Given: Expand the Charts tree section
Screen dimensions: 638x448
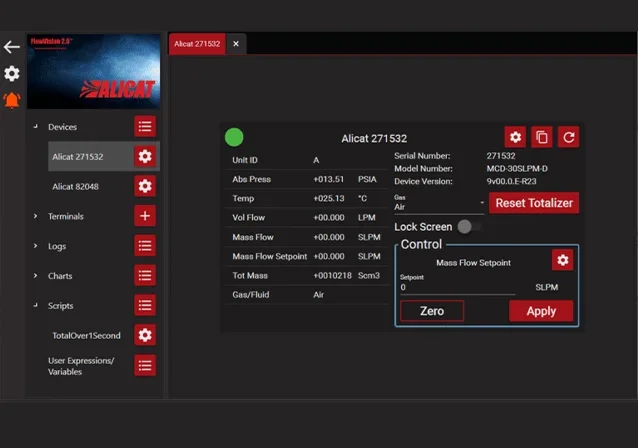Looking at the screenshot, I should [36, 276].
